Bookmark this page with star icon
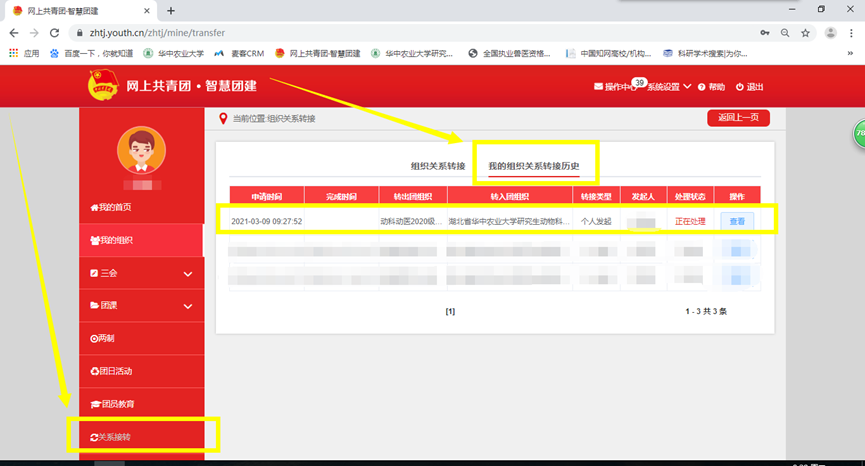The image size is (865, 466). pyautogui.click(x=805, y=32)
